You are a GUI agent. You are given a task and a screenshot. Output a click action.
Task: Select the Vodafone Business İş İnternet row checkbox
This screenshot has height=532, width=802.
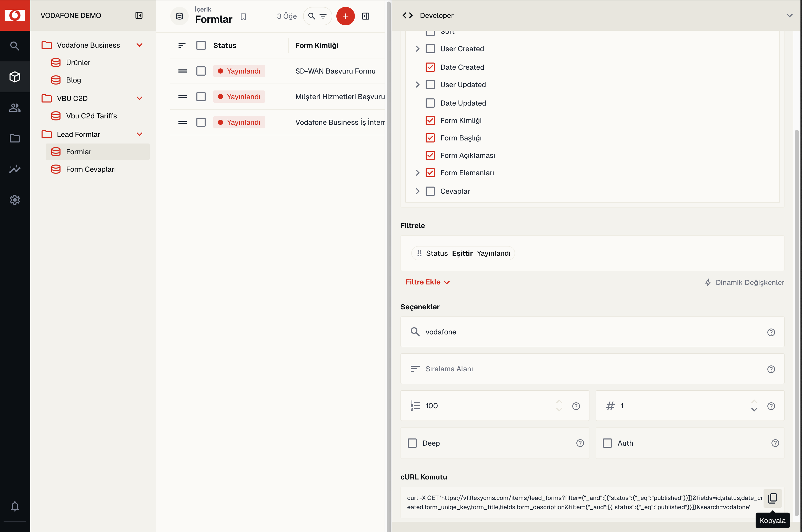[x=201, y=122]
